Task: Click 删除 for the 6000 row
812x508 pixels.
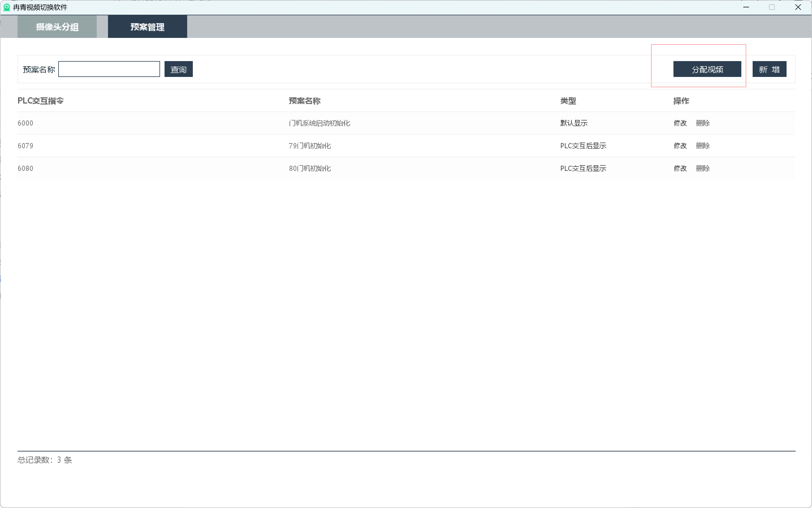Action: point(703,123)
